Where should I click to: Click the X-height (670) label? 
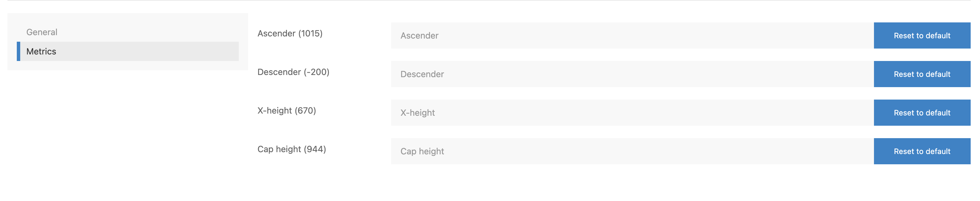tap(286, 111)
